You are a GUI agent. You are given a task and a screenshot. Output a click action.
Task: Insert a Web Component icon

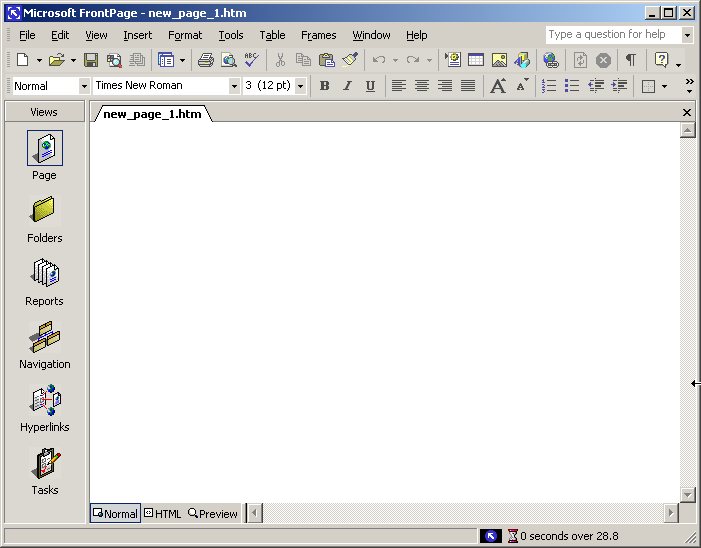pos(452,59)
